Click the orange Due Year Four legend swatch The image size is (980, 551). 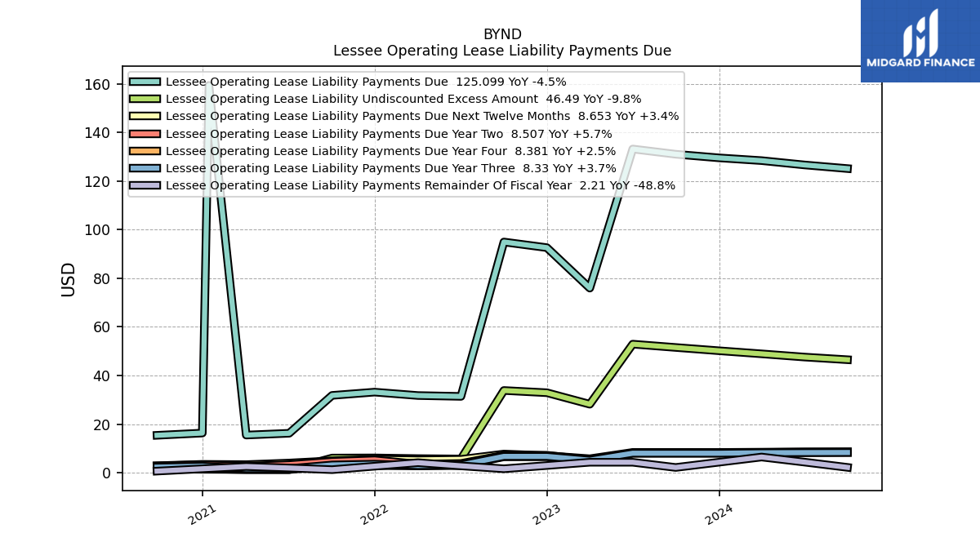click(x=145, y=151)
